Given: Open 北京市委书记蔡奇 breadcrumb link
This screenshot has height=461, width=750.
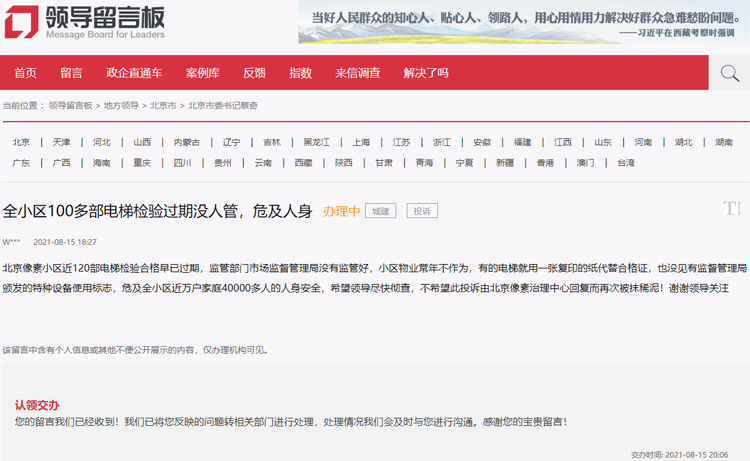Looking at the screenshot, I should click(223, 105).
